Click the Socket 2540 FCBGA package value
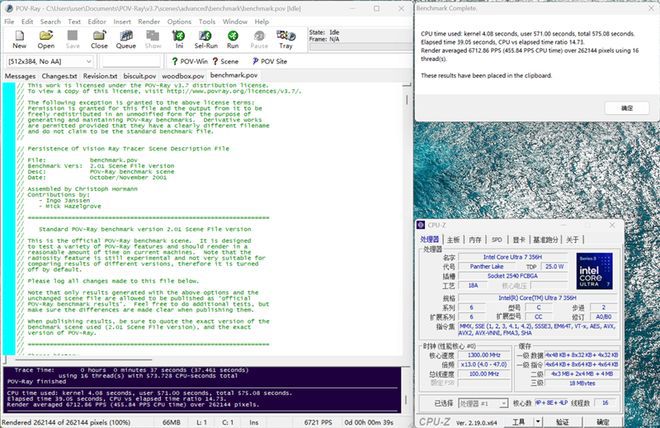The height and width of the screenshot is (428, 660). (512, 276)
